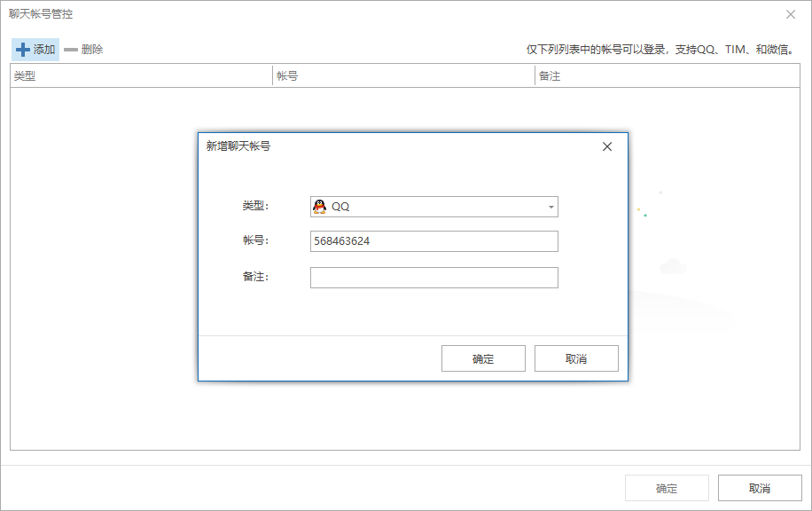
Task: Click the empty 备注 input field
Action: (x=434, y=278)
